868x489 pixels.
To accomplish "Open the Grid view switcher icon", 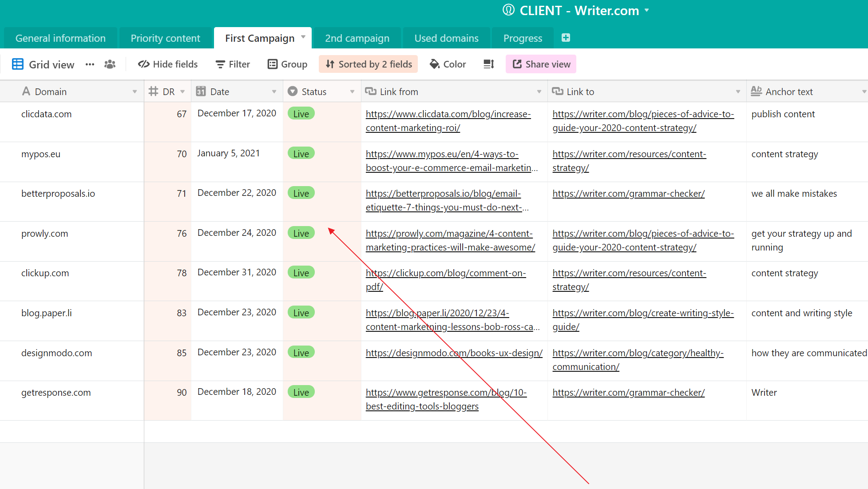I will [x=18, y=64].
